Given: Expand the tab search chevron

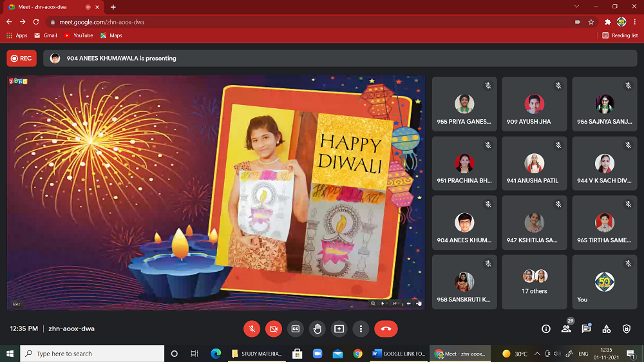Looking at the screenshot, I should (x=576, y=6).
